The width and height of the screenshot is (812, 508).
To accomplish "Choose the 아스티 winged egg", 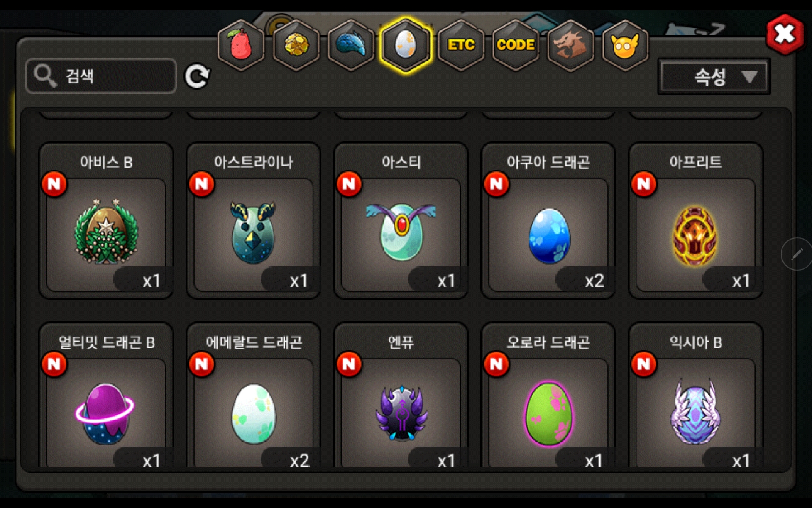I will [401, 221].
